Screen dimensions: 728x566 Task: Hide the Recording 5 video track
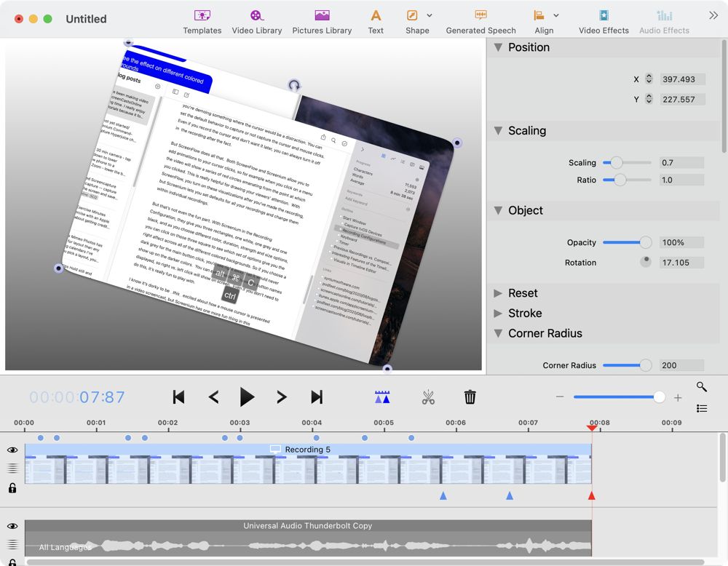tap(12, 450)
